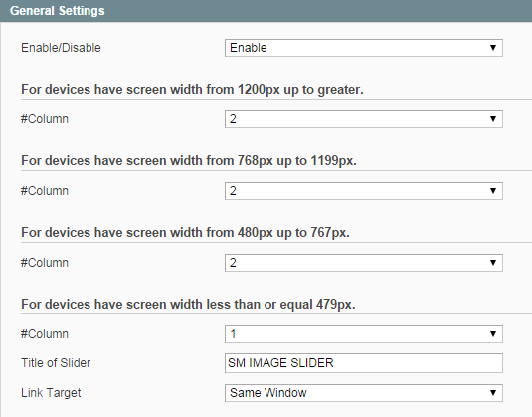Open the Link Target dropdown

[363, 393]
